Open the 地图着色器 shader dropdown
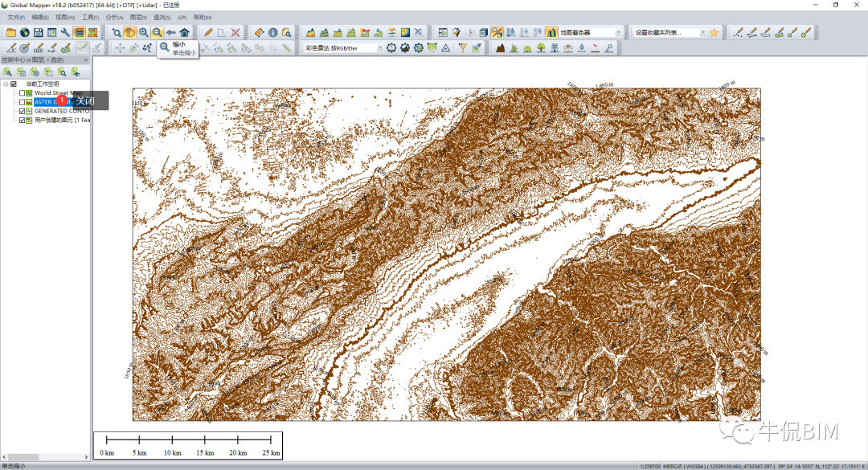This screenshot has height=470, width=868. (619, 32)
